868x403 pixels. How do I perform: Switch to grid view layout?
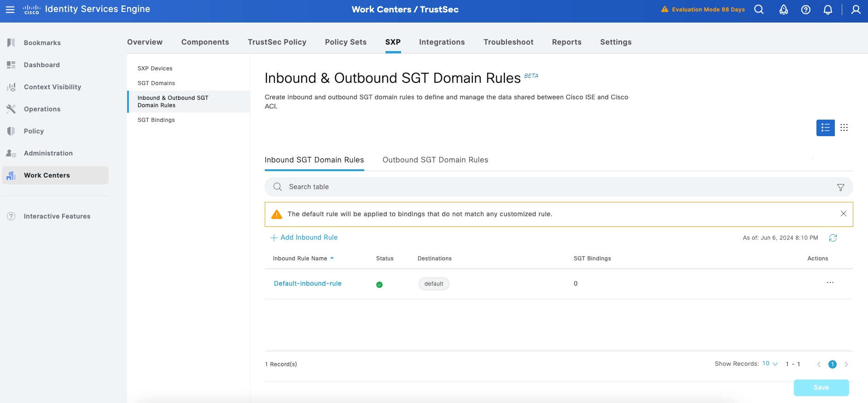click(844, 128)
